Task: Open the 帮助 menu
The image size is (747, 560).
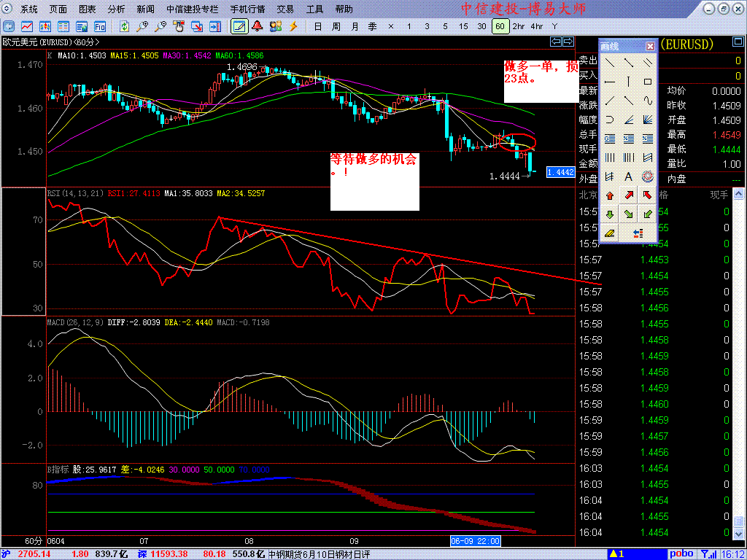Action: tap(344, 9)
